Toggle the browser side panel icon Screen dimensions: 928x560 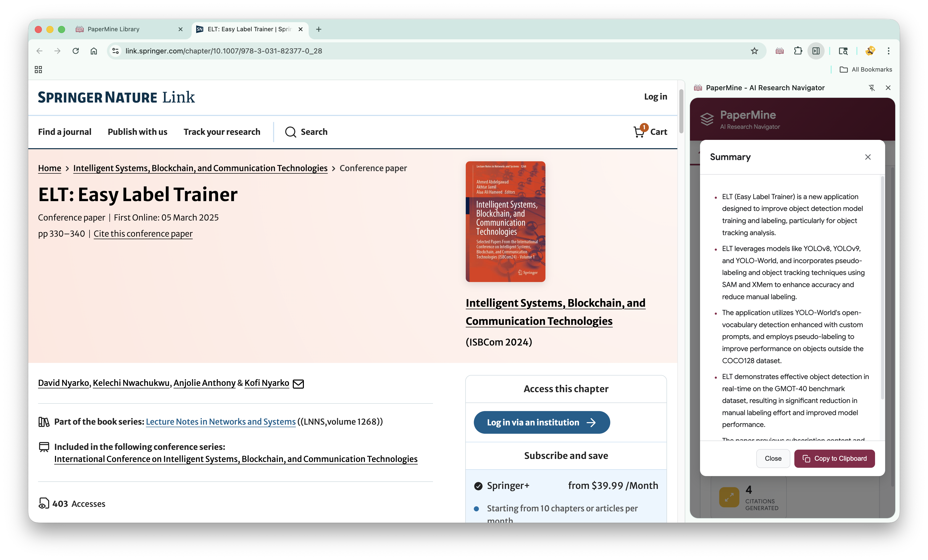pos(816,51)
